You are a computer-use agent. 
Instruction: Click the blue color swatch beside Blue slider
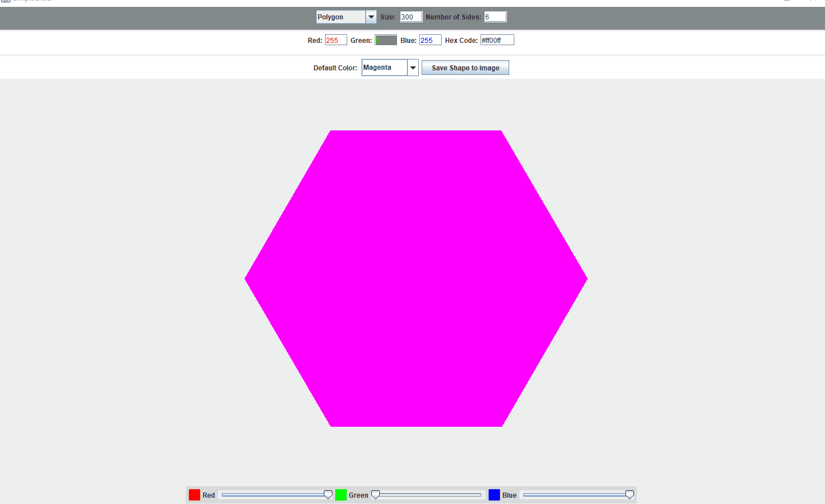(494, 494)
